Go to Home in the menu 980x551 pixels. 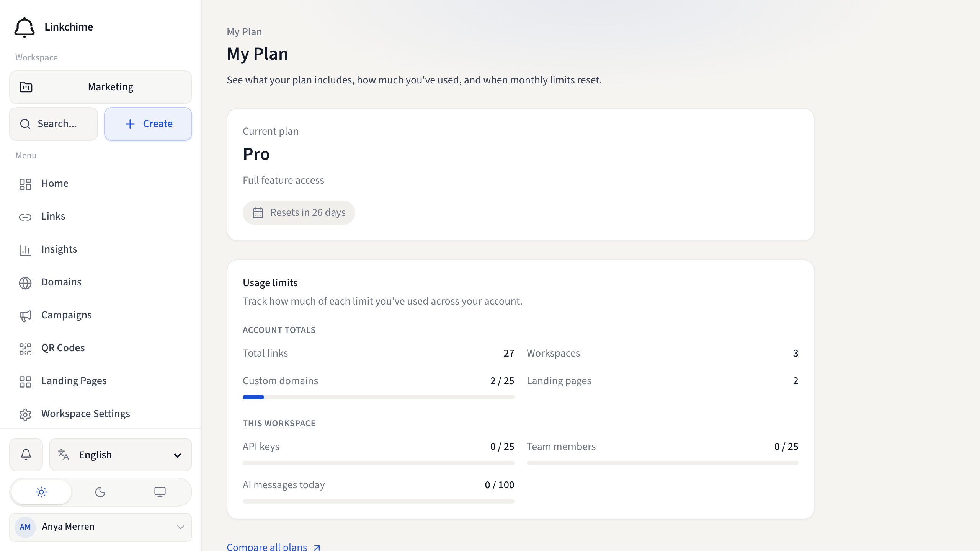point(101,184)
